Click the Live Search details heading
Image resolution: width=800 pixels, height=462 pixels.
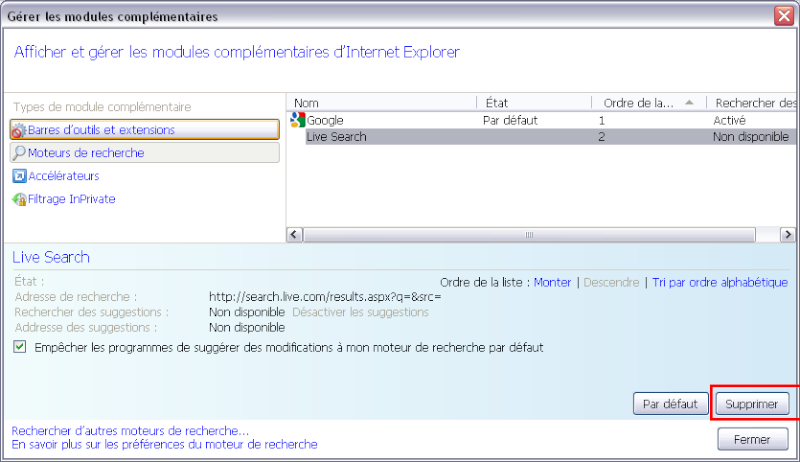pos(51,257)
